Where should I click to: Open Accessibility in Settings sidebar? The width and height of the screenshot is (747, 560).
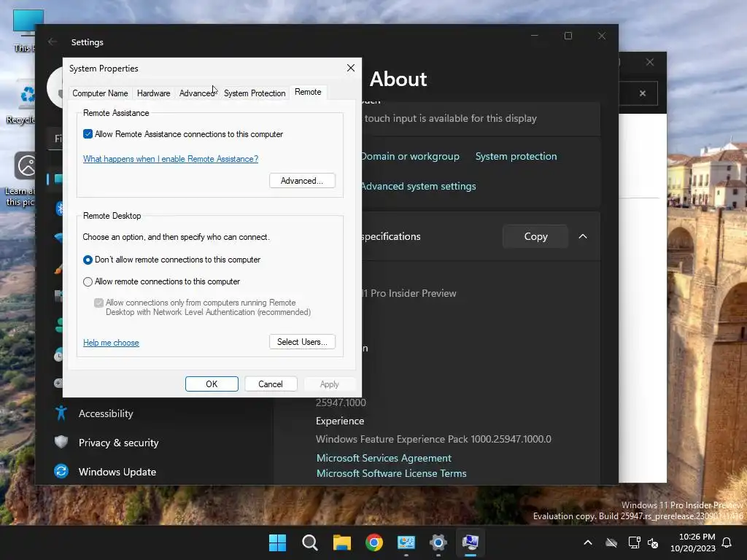point(106,413)
